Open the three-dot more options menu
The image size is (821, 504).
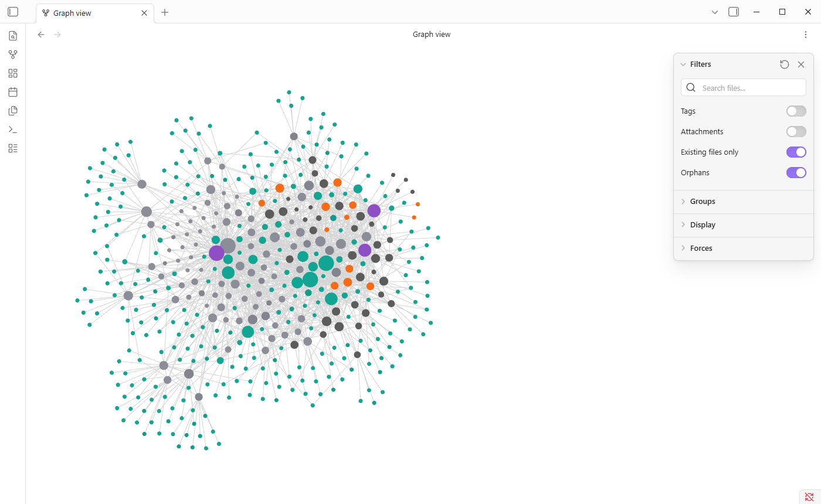pos(806,35)
